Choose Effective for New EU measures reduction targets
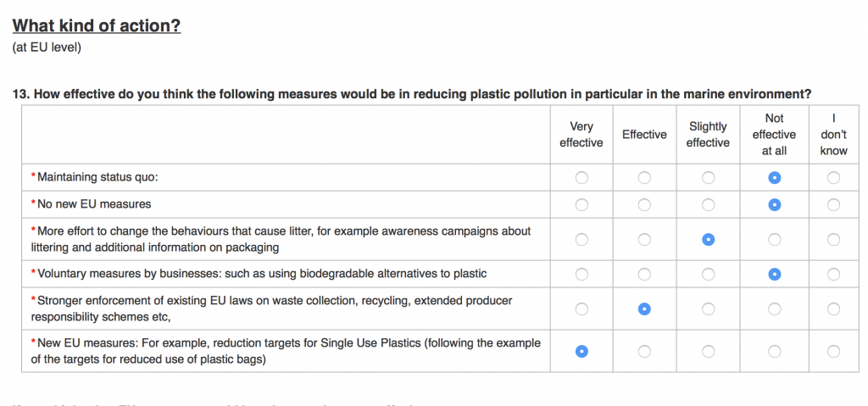The height and width of the screenshot is (406, 868). tap(644, 351)
